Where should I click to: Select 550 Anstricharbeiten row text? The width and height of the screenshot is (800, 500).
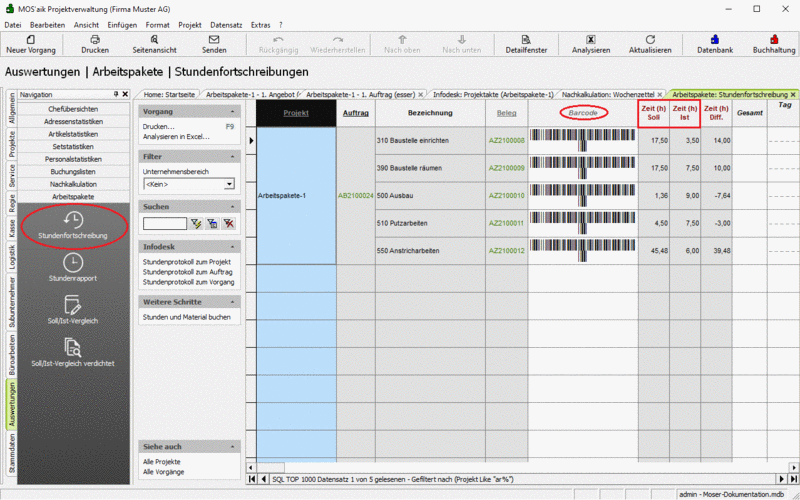pos(408,251)
